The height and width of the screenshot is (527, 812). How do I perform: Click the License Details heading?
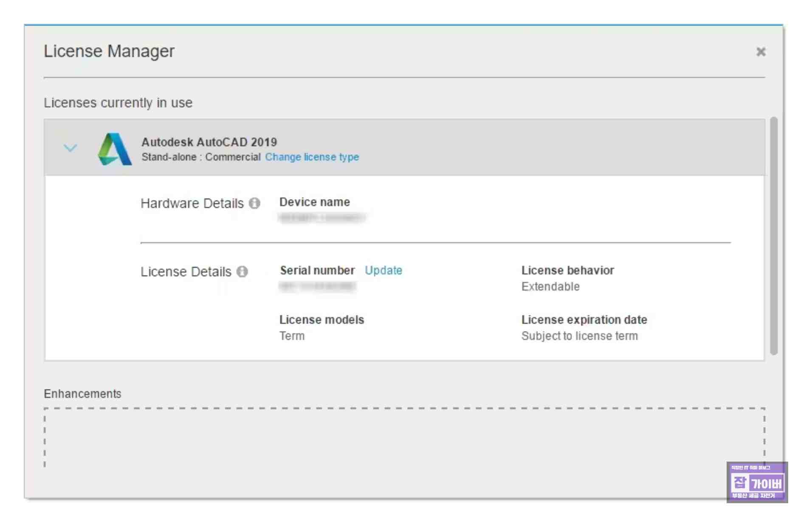(x=186, y=272)
